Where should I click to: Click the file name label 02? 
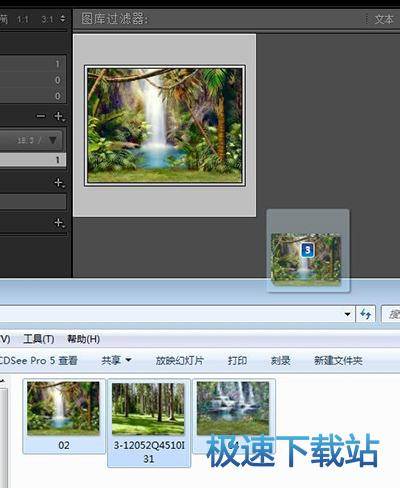click(64, 445)
